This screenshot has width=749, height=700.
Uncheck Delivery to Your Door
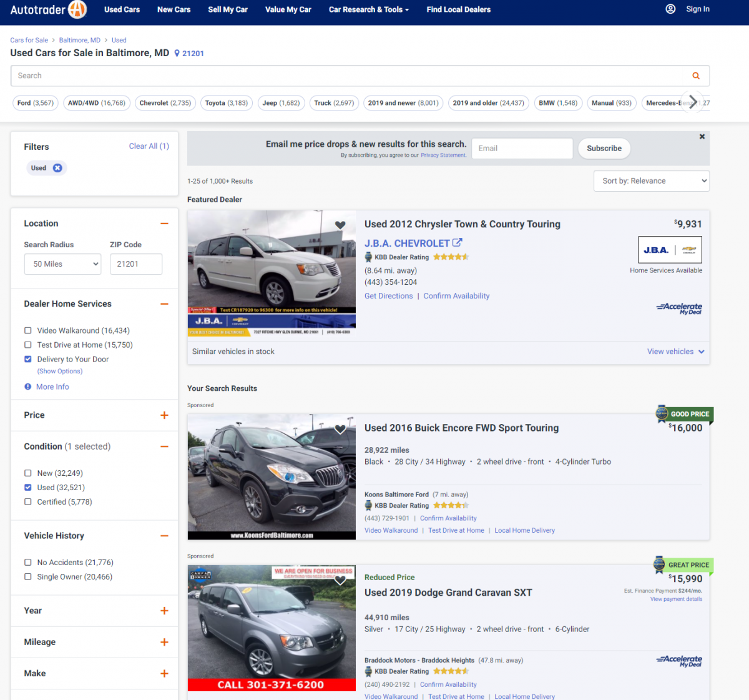pos(27,359)
